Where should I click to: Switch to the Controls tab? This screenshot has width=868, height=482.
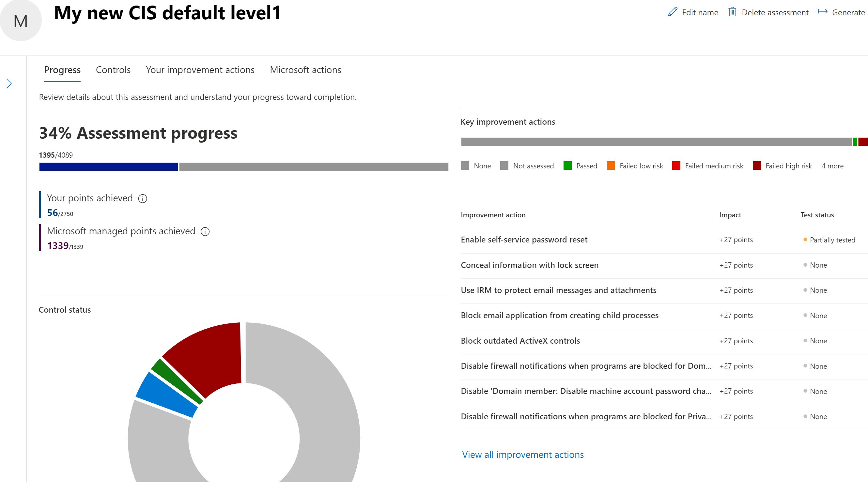tap(113, 70)
